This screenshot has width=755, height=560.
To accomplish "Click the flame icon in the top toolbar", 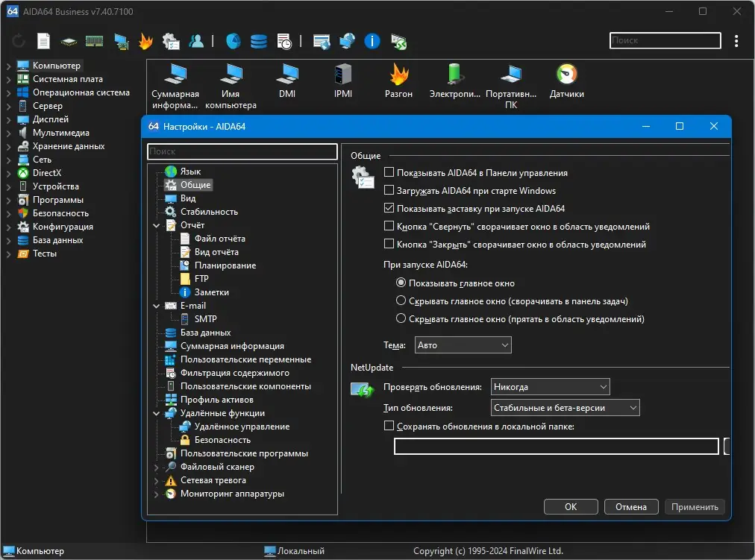I will [145, 42].
